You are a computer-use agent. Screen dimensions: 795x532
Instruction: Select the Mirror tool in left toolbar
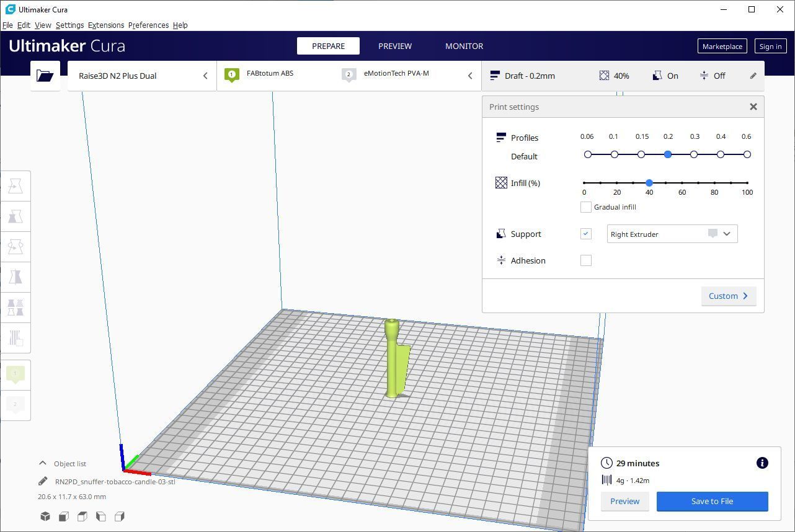click(16, 277)
